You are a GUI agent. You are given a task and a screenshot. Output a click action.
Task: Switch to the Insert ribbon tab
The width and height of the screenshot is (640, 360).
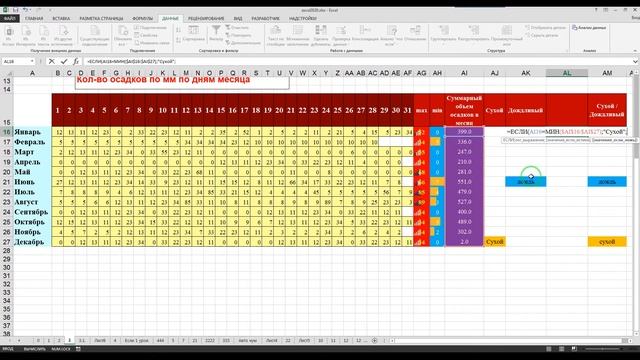coord(61,18)
